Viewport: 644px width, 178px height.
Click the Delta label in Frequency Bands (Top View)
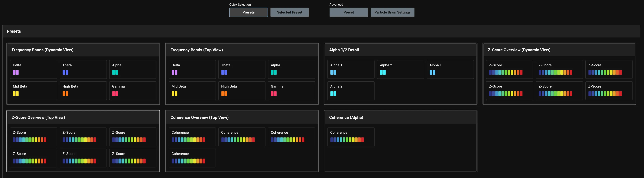click(176, 65)
